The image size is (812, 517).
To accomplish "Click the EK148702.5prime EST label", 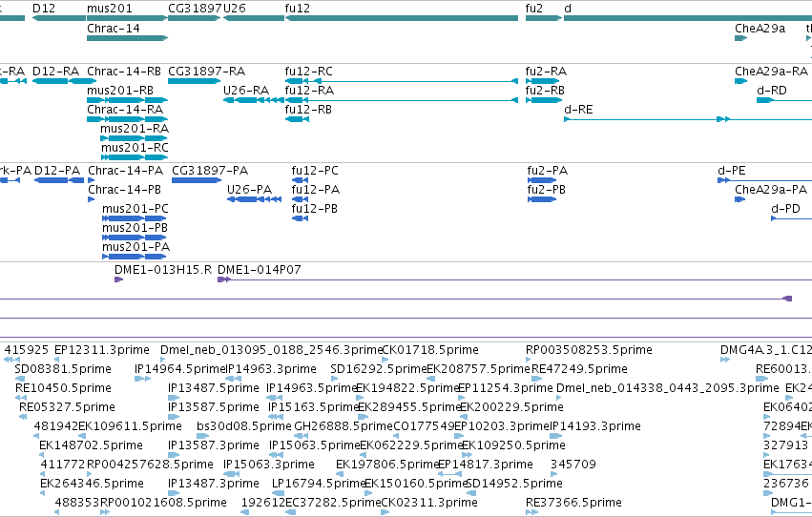I will tap(91, 446).
